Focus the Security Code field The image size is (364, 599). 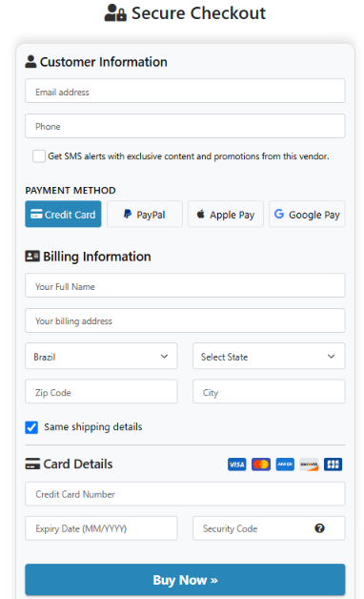[269, 528]
